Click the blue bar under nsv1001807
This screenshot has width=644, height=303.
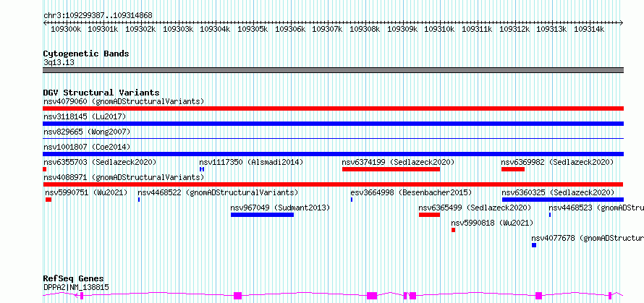[333, 154]
